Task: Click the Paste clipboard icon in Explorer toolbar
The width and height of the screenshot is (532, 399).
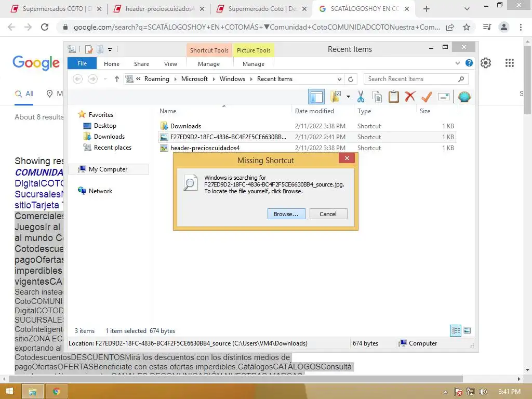Action: [x=394, y=97]
